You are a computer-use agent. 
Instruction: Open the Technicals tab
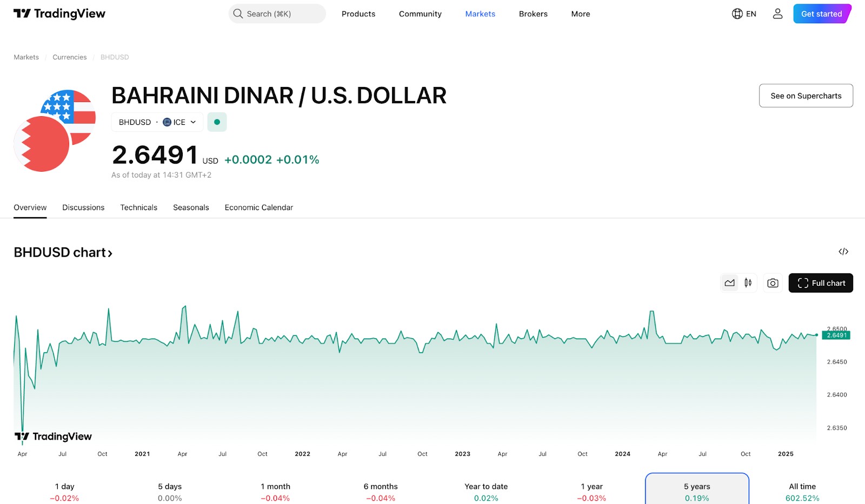point(139,207)
